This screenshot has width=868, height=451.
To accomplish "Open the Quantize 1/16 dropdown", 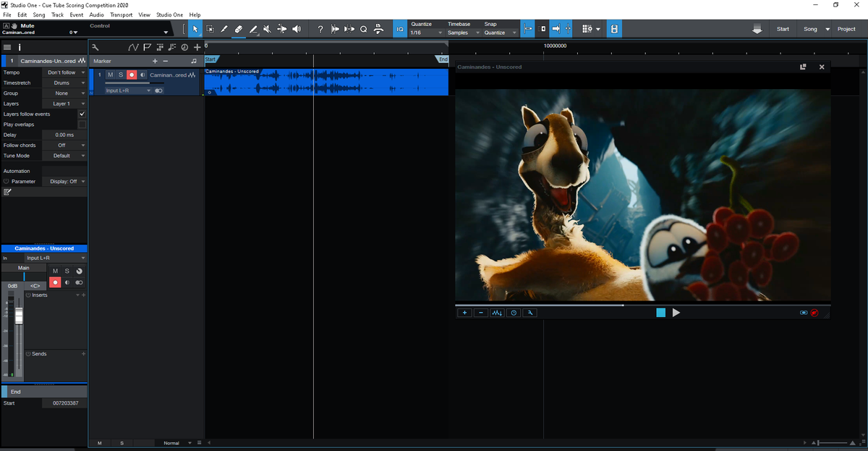I will tap(426, 33).
